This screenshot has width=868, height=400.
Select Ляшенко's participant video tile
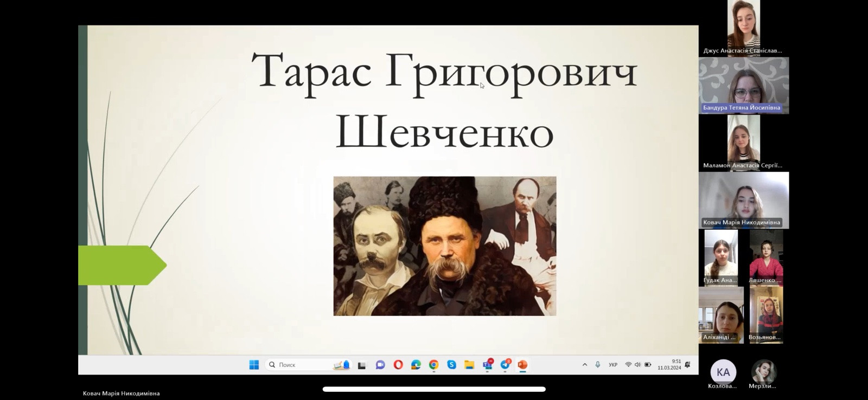766,257
